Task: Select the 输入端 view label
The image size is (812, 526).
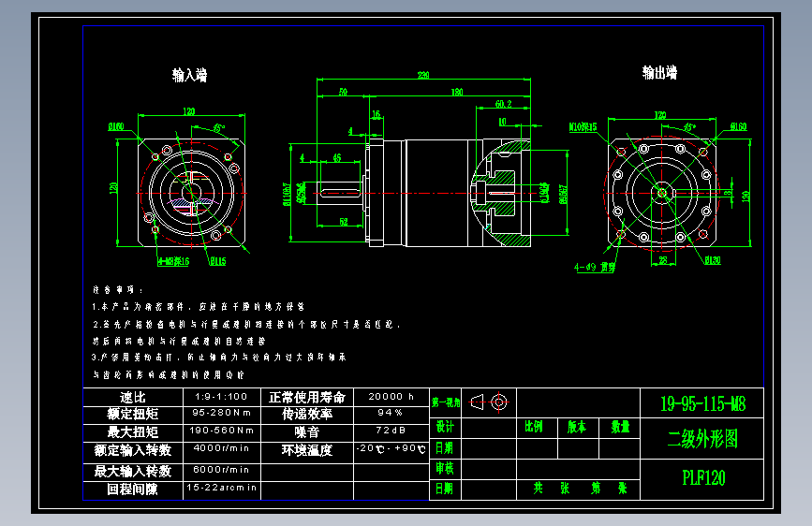Action: click(x=189, y=76)
